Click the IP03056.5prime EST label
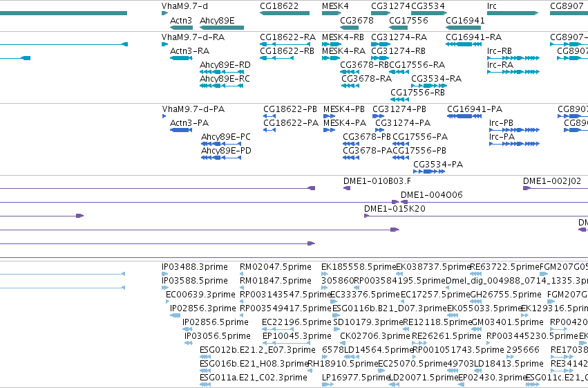 coord(218,336)
